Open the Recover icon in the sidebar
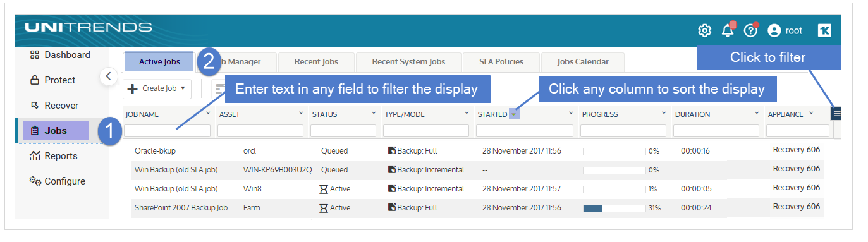Image resolution: width=868 pixels, height=242 pixels. pyautogui.click(x=35, y=106)
